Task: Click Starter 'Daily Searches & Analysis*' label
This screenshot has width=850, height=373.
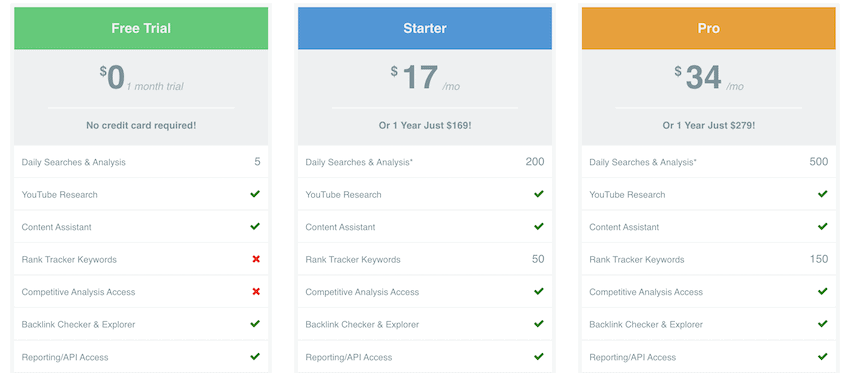Action: click(x=359, y=162)
